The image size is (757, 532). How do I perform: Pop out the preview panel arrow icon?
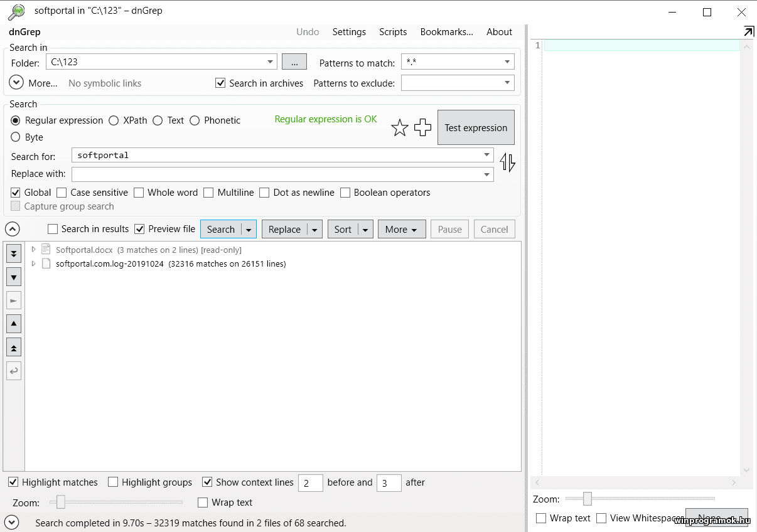click(x=748, y=31)
